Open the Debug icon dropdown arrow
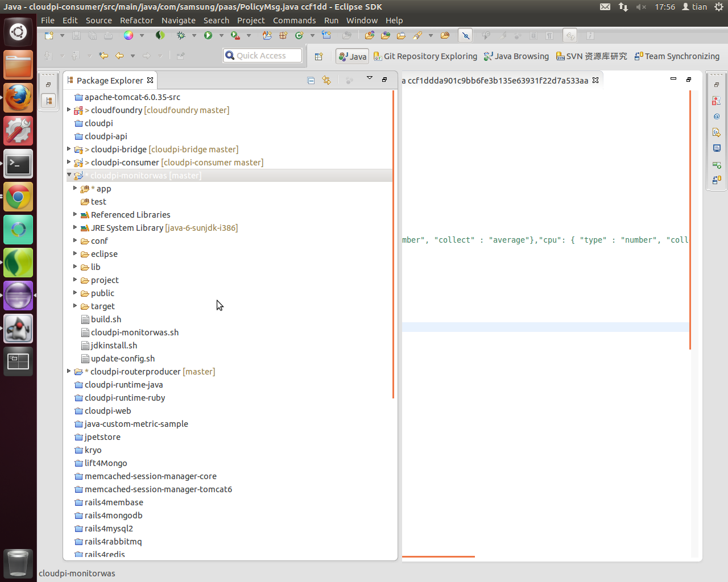Screen dimensions: 728x582 (194, 35)
